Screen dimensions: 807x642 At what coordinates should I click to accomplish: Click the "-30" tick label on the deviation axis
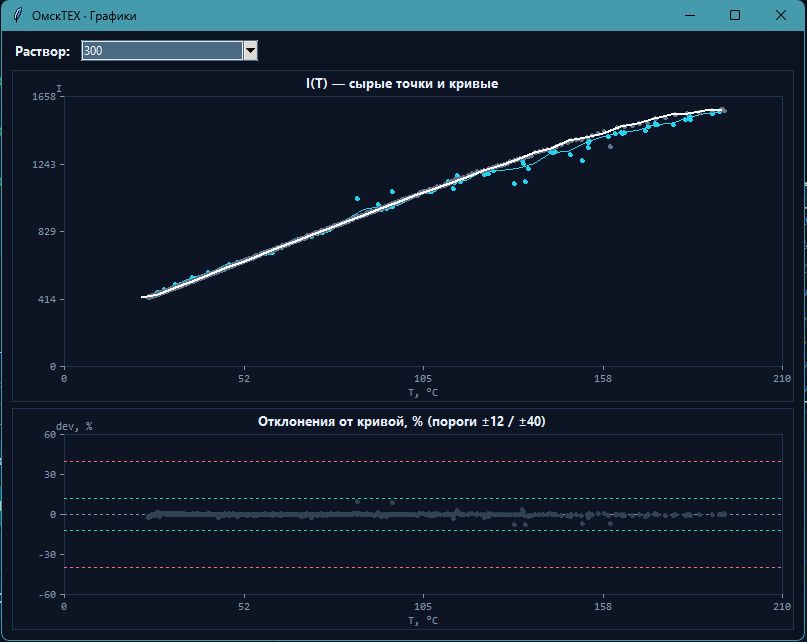pos(47,554)
